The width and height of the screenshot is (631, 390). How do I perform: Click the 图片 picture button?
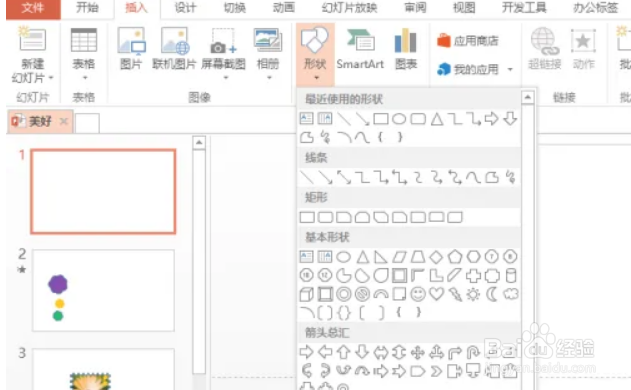(131, 48)
